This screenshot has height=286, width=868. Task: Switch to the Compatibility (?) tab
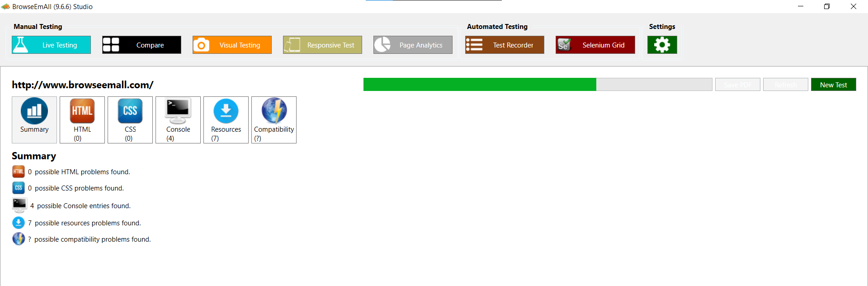point(274,120)
